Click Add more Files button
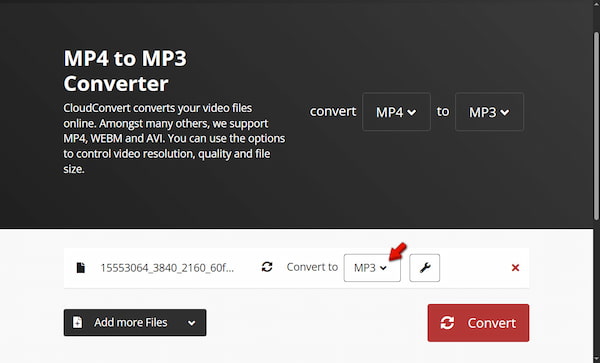 pos(135,322)
